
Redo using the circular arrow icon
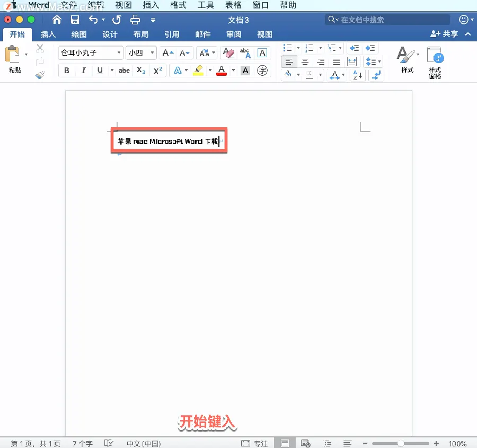[x=117, y=20]
